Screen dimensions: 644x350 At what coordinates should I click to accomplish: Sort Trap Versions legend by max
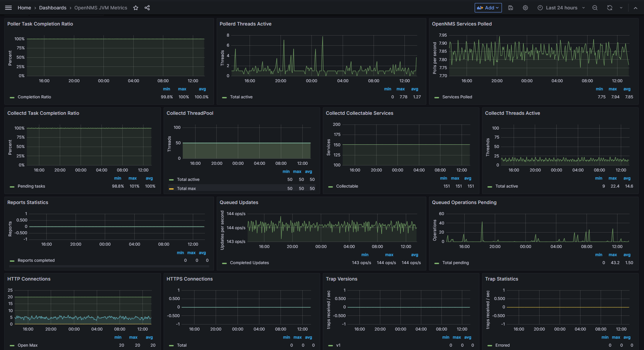[x=457, y=337]
